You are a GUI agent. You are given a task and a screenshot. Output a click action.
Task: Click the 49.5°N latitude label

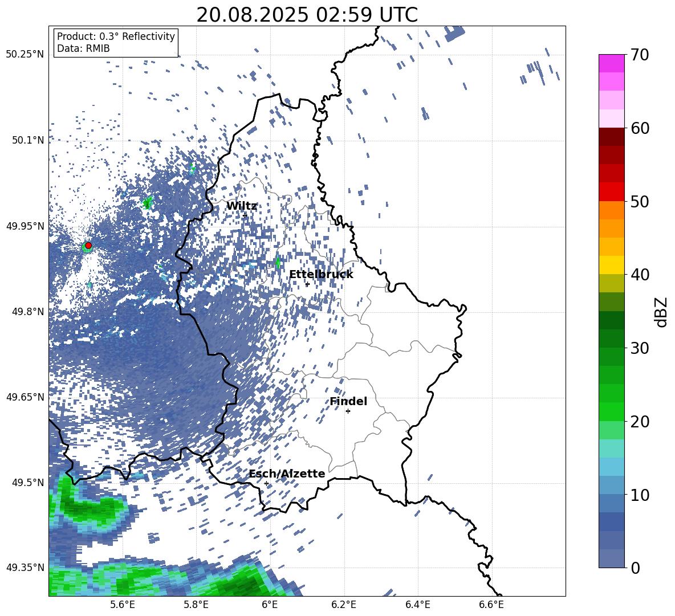[28, 482]
